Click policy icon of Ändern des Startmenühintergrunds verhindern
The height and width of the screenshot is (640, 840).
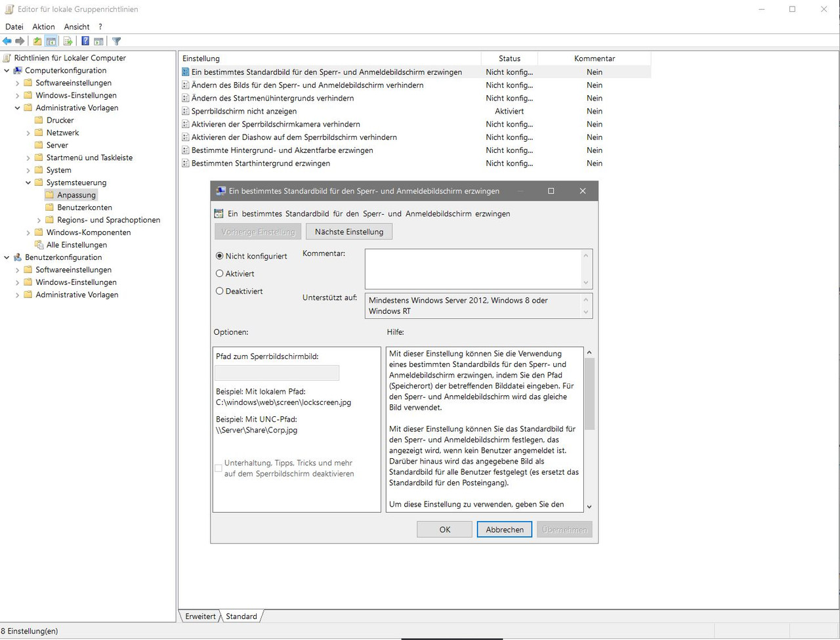pyautogui.click(x=186, y=98)
